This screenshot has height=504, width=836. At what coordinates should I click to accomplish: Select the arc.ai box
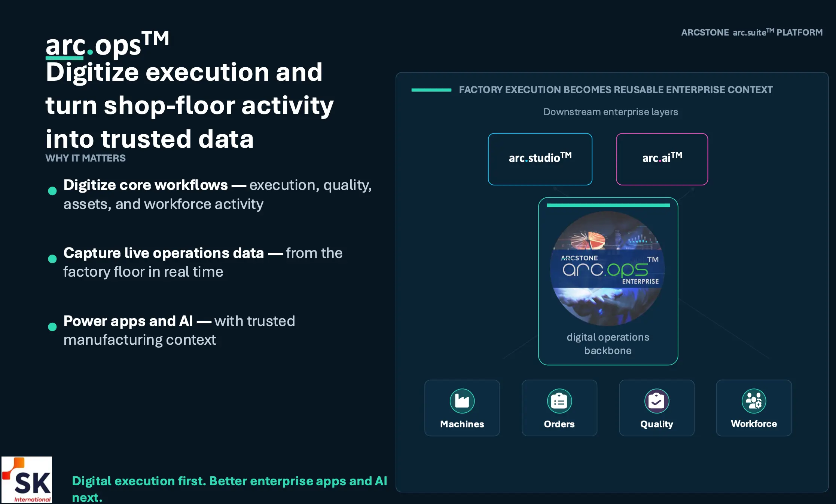coord(662,159)
